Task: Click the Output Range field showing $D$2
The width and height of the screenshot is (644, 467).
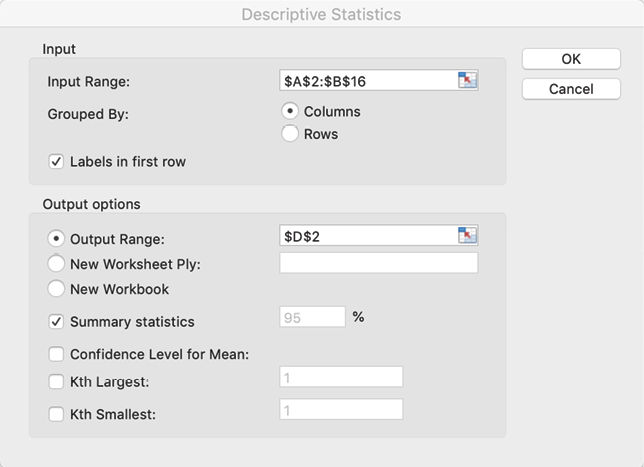Action: [x=367, y=236]
